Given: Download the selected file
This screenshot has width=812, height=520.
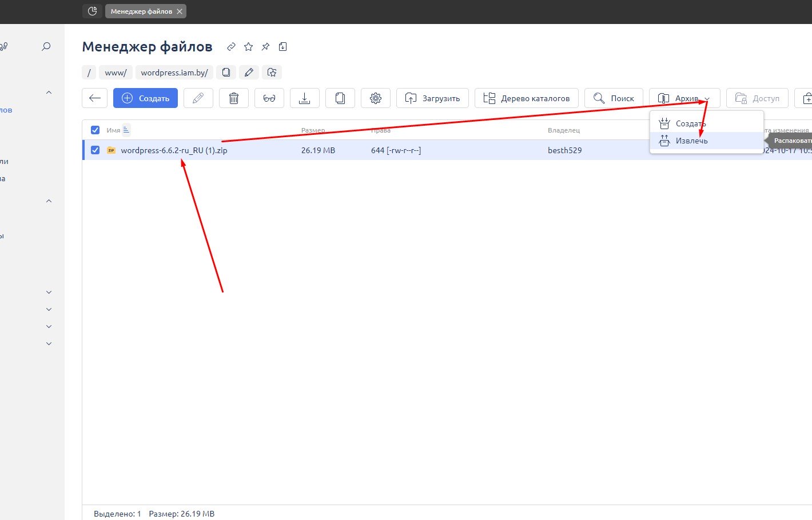Looking at the screenshot, I should pos(305,98).
